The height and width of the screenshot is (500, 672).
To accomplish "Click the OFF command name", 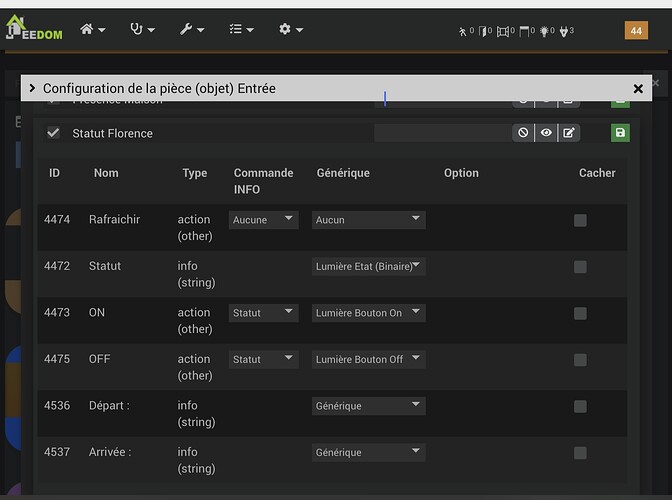I will 99,359.
